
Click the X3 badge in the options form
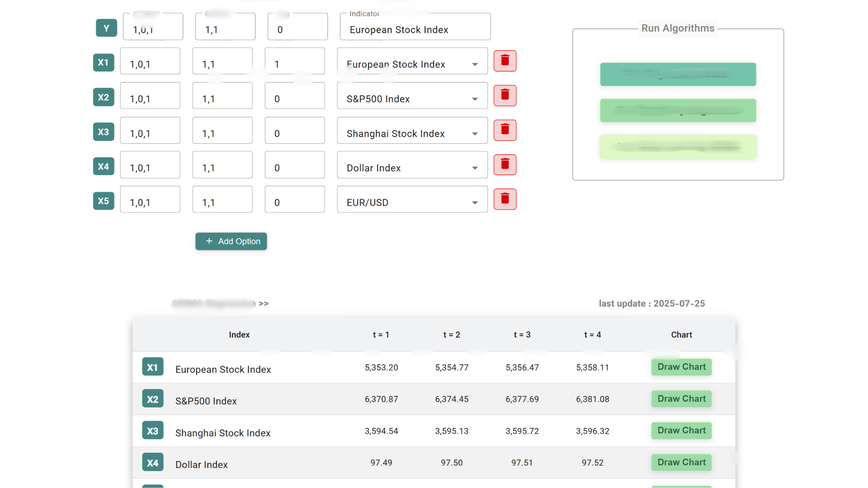pyautogui.click(x=104, y=132)
